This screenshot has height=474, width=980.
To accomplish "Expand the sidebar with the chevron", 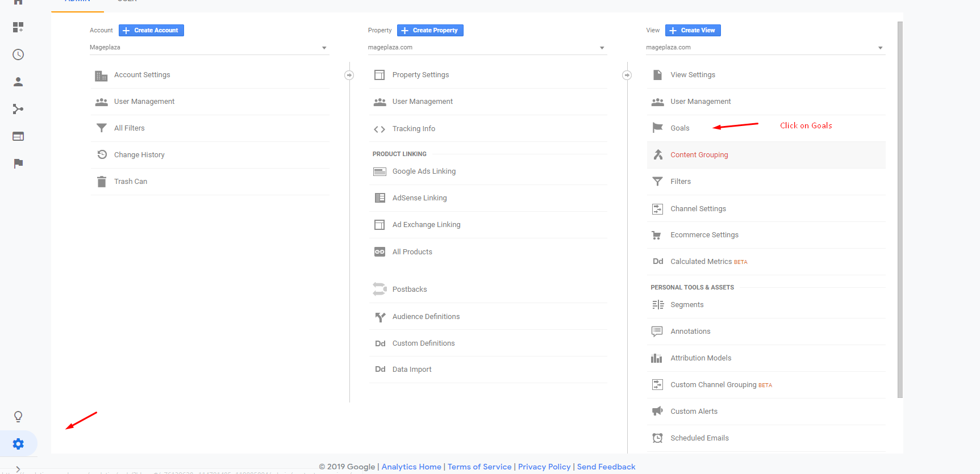I will pyautogui.click(x=18, y=469).
